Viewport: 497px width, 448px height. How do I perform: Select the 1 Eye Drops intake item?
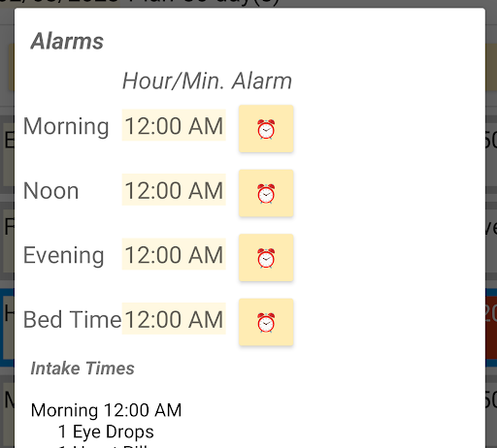pos(106,432)
